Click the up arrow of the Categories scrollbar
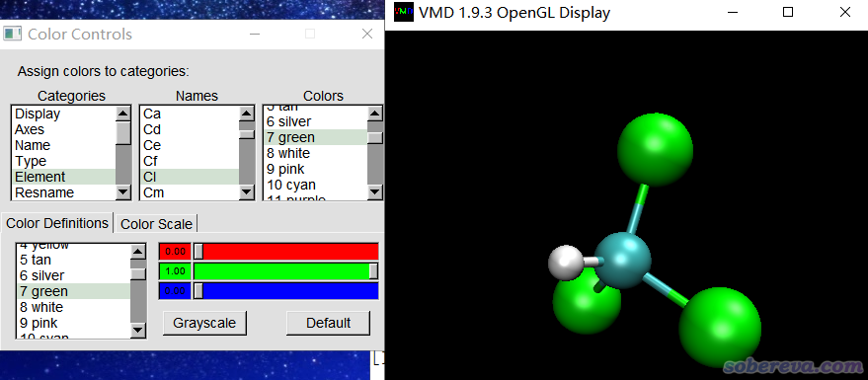This screenshot has width=868, height=380. (x=122, y=114)
